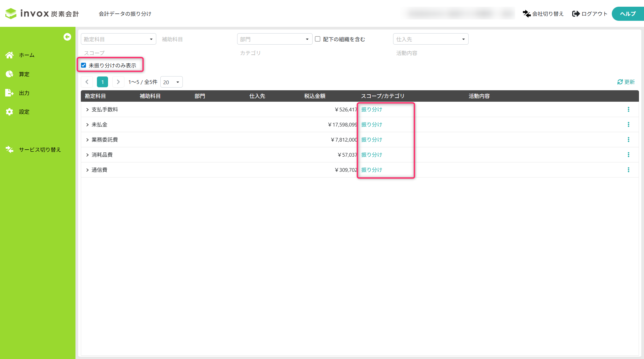Image resolution: width=644 pixels, height=359 pixels.
Task: Click the 更新 refresh icon
Action: coord(620,82)
